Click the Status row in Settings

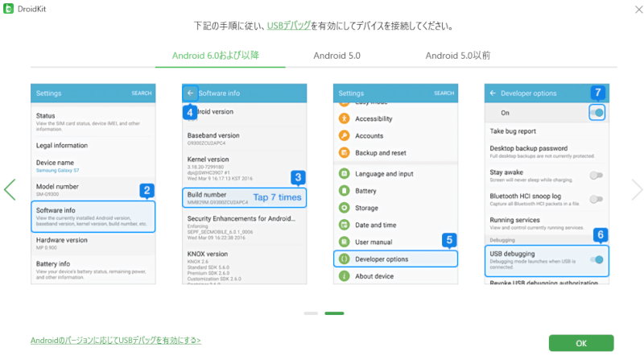(x=93, y=122)
